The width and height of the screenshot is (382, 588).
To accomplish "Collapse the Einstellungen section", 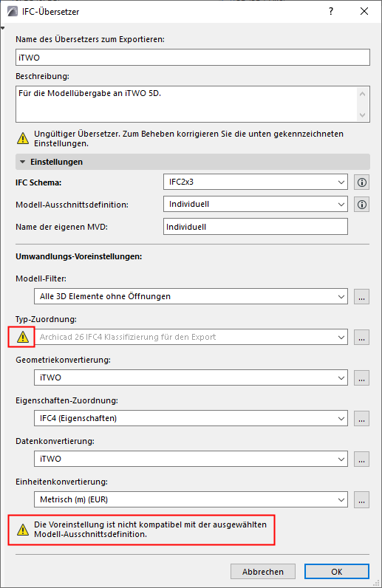I will (22, 162).
